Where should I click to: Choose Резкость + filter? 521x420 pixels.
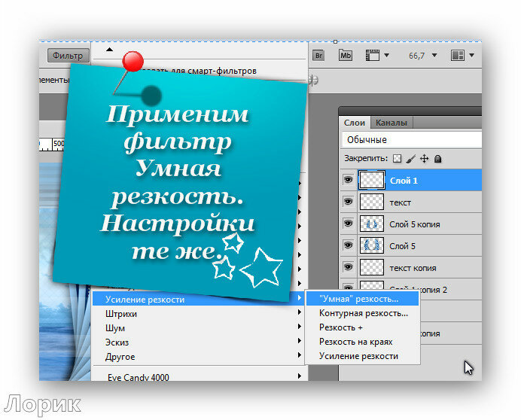click(x=362, y=327)
